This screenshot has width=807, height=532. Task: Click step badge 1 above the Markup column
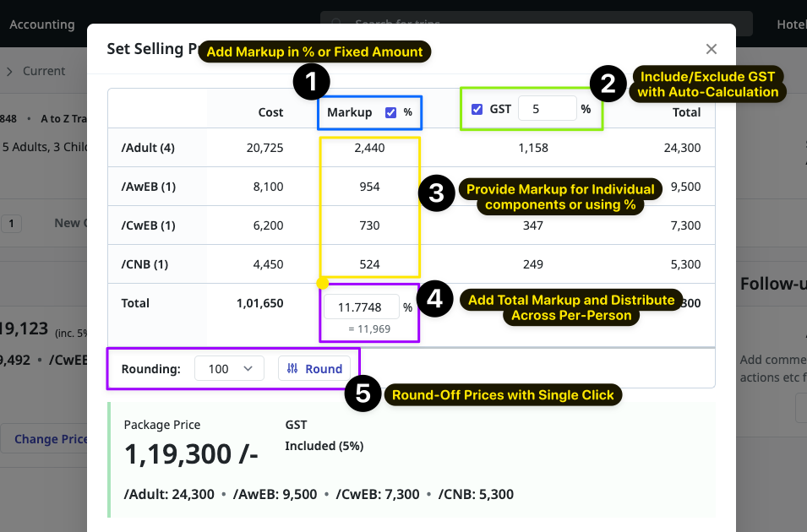pos(313,83)
